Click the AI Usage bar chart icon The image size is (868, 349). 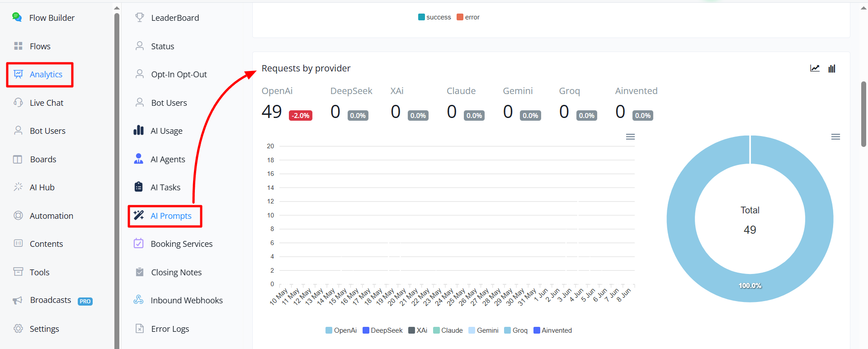(x=138, y=131)
